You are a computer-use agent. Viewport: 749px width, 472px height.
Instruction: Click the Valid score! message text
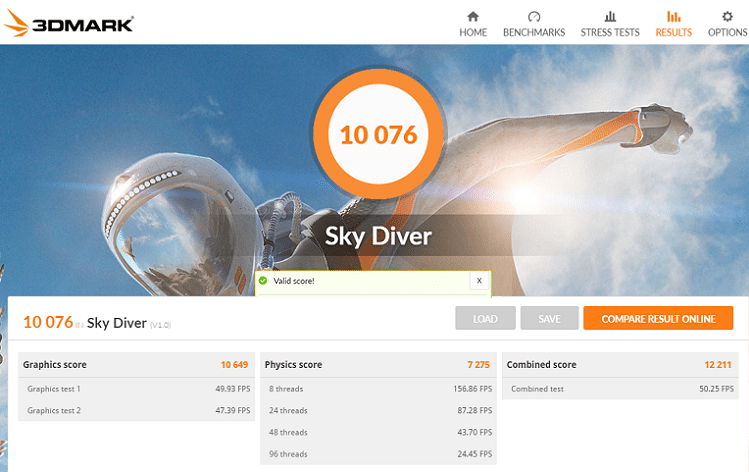[x=294, y=281]
